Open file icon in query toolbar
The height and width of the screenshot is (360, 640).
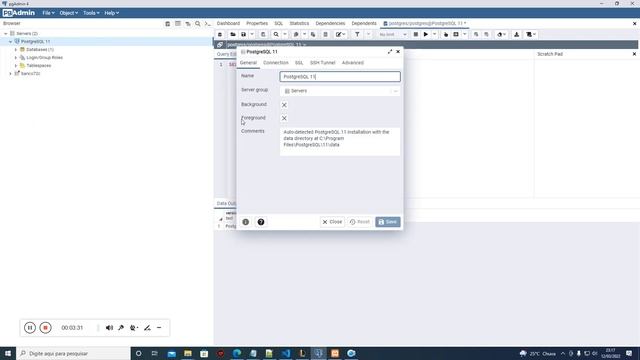[x=233, y=35]
